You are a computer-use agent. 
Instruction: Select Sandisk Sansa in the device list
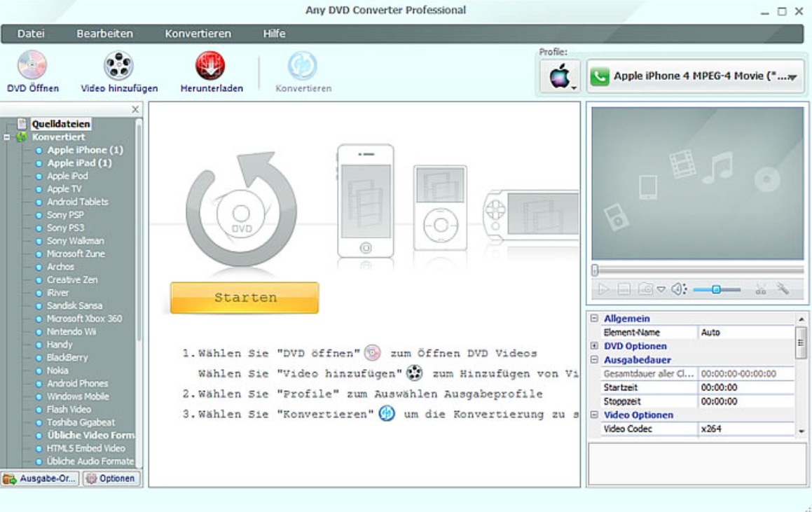tap(74, 305)
